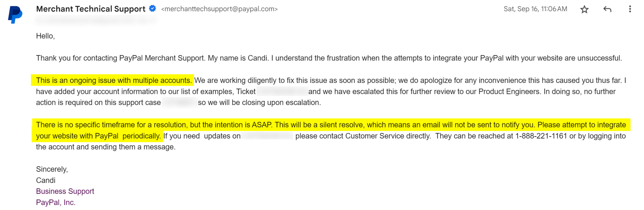Star this email from Merchant Technical Support
The image size is (644, 210).
(x=584, y=10)
